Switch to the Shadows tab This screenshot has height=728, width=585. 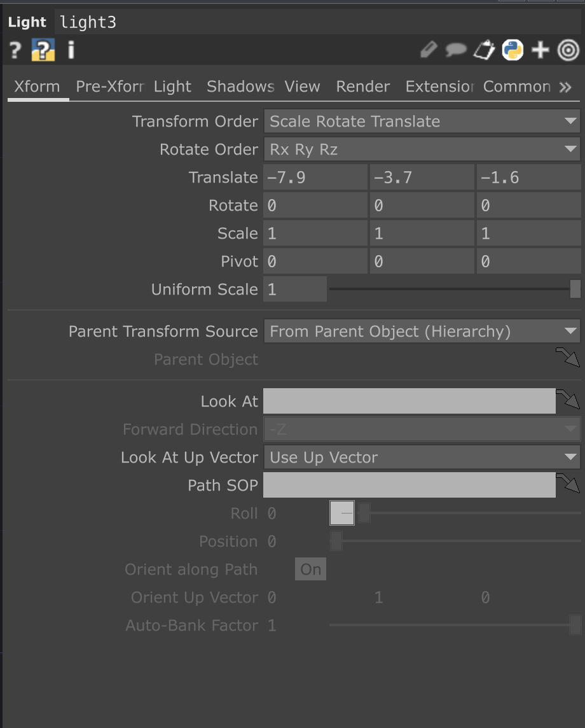(x=240, y=87)
